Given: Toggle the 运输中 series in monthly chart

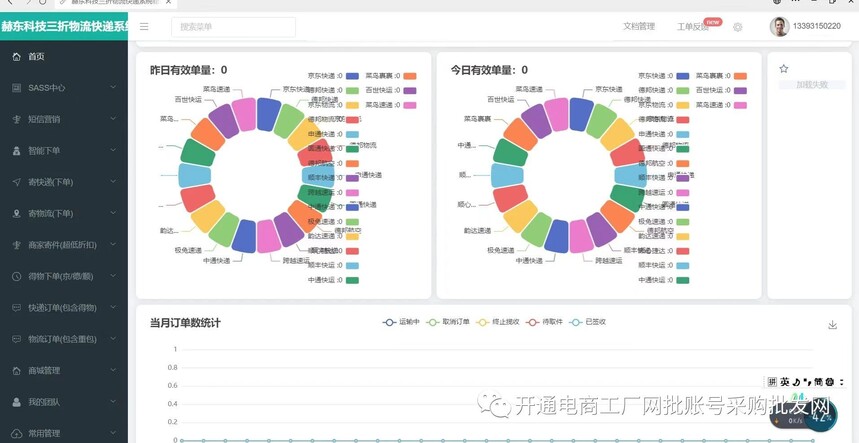Looking at the screenshot, I should pos(401,323).
